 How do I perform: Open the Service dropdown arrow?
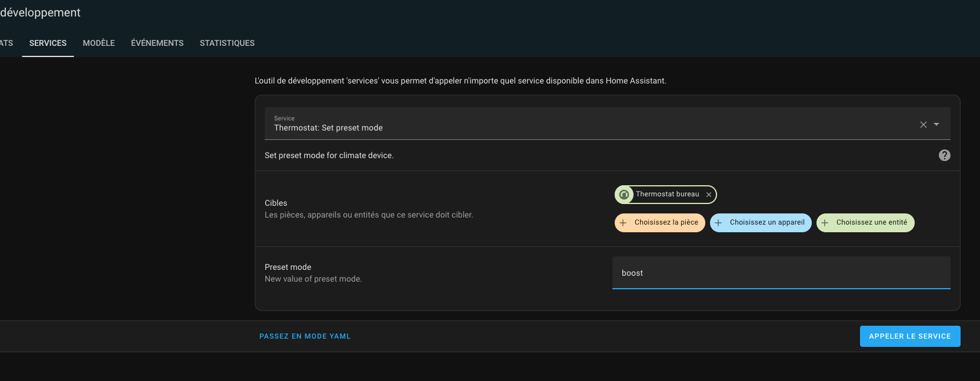[936, 125]
